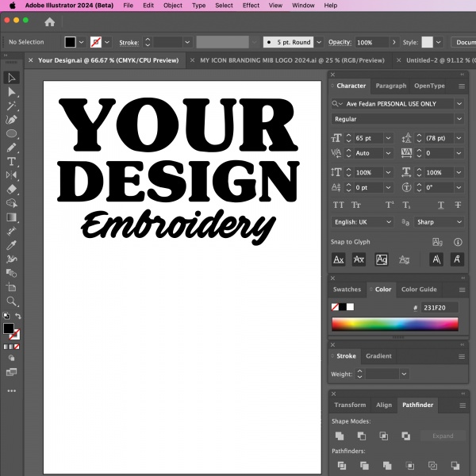This screenshot has width=476, height=476.
Task: Switch to the Swatches tab
Action: tap(347, 290)
